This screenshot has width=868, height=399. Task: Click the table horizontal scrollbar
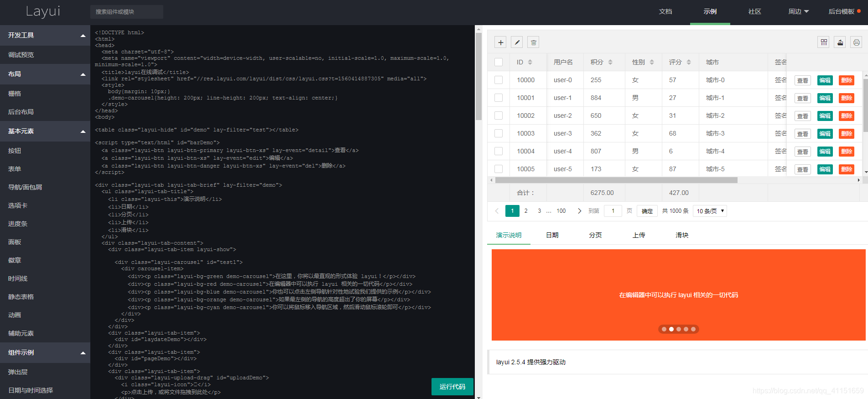[616, 180]
